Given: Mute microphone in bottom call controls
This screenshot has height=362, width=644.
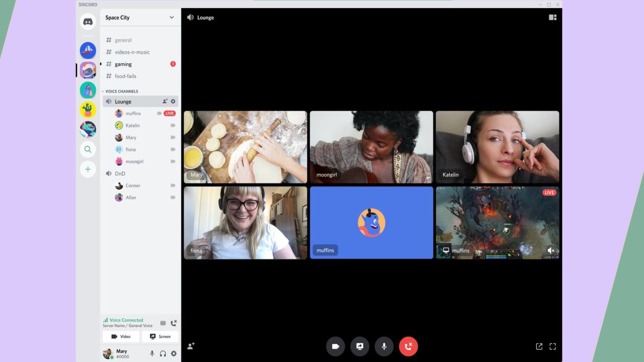Looking at the screenshot, I should click(384, 346).
